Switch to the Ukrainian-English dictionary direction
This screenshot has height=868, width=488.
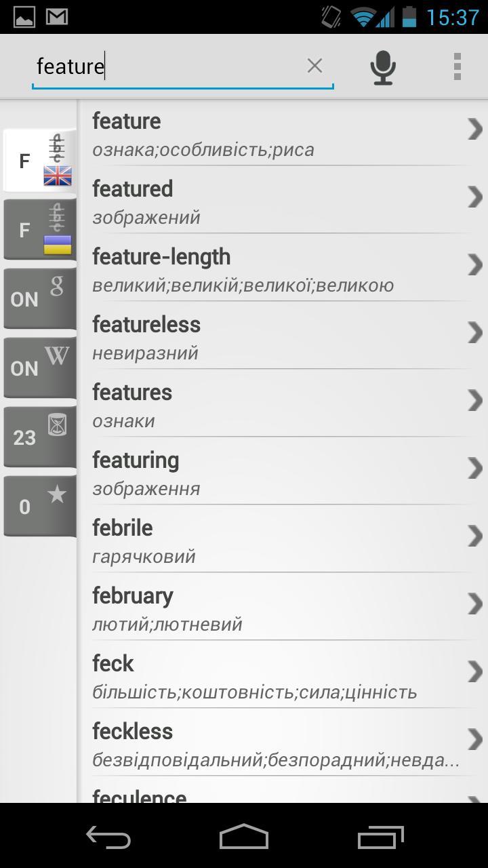39,231
